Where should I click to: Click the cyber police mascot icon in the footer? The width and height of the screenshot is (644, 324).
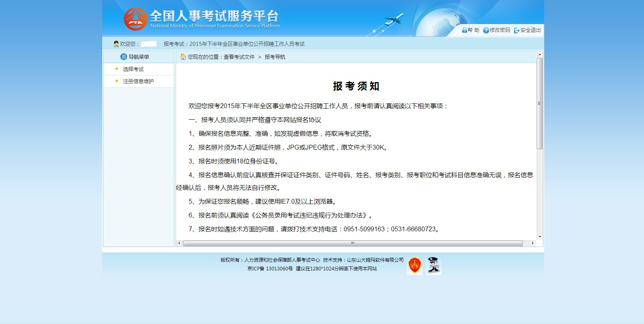(434, 265)
